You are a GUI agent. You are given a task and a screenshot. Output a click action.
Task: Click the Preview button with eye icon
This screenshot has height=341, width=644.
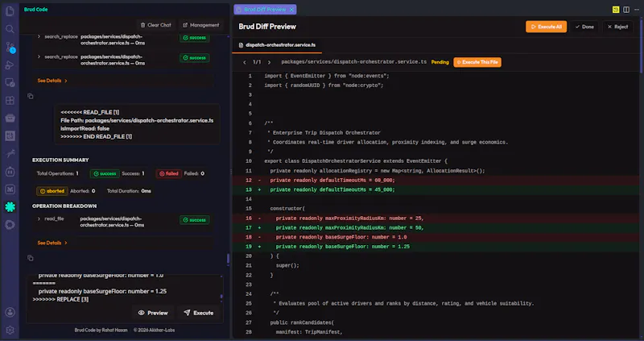[x=153, y=313]
